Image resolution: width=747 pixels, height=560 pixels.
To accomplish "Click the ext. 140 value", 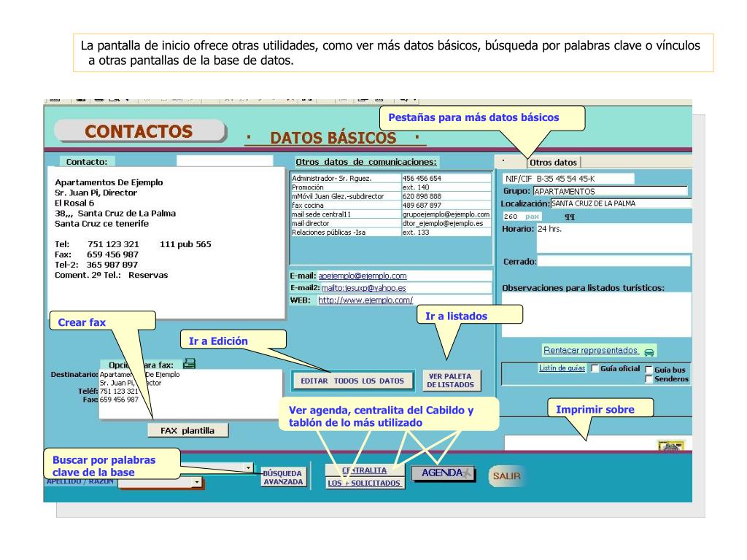I will 446,187.
